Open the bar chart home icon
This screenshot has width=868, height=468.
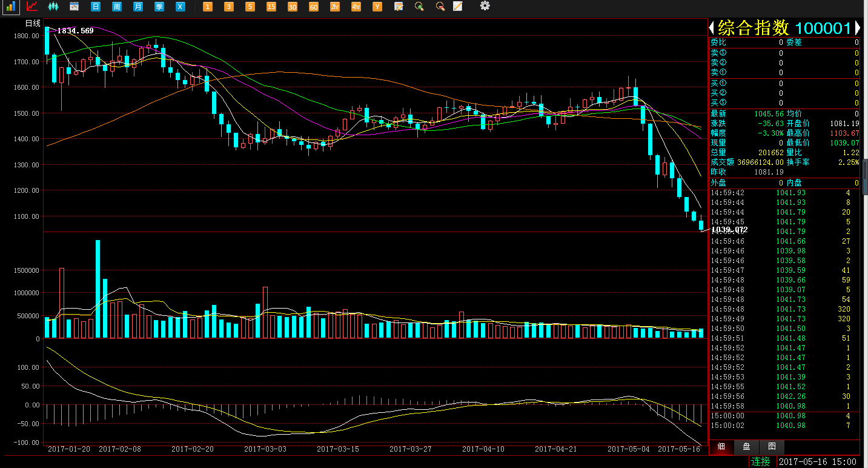[12, 7]
